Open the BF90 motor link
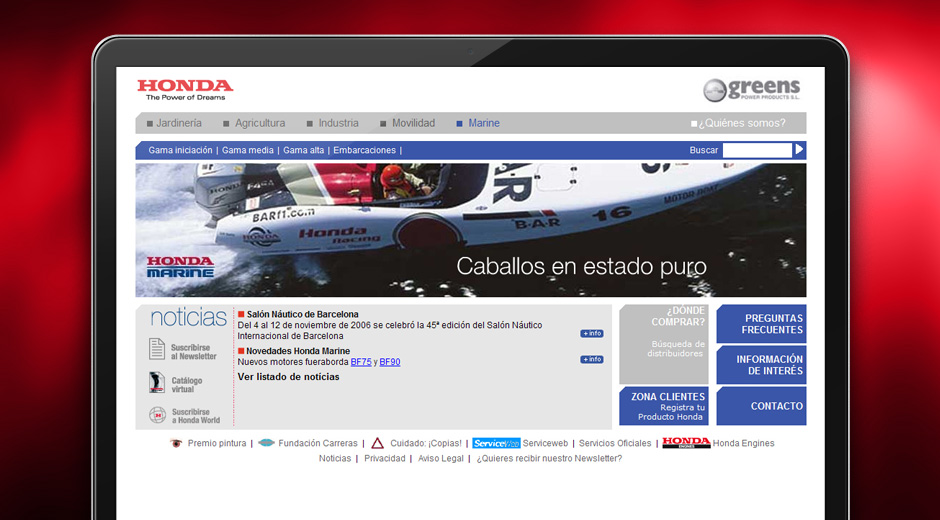Screen dimensions: 940x520 coord(390,362)
